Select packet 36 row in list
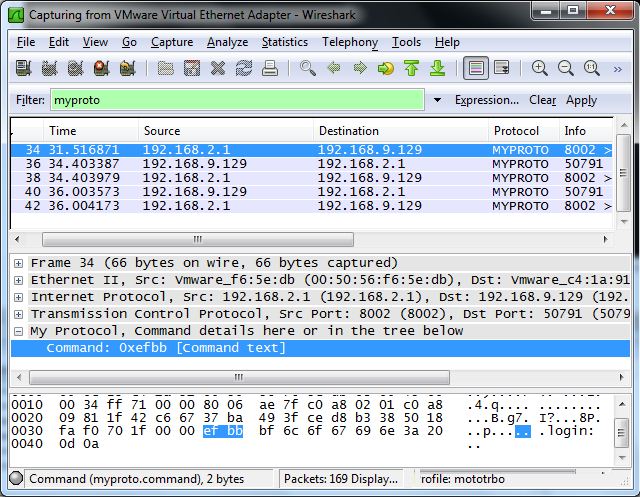The image size is (640, 497). coord(311,164)
